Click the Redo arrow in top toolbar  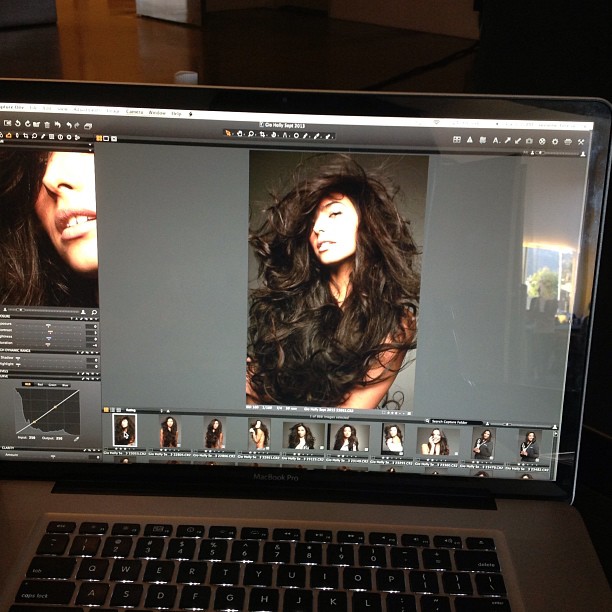coord(77,125)
